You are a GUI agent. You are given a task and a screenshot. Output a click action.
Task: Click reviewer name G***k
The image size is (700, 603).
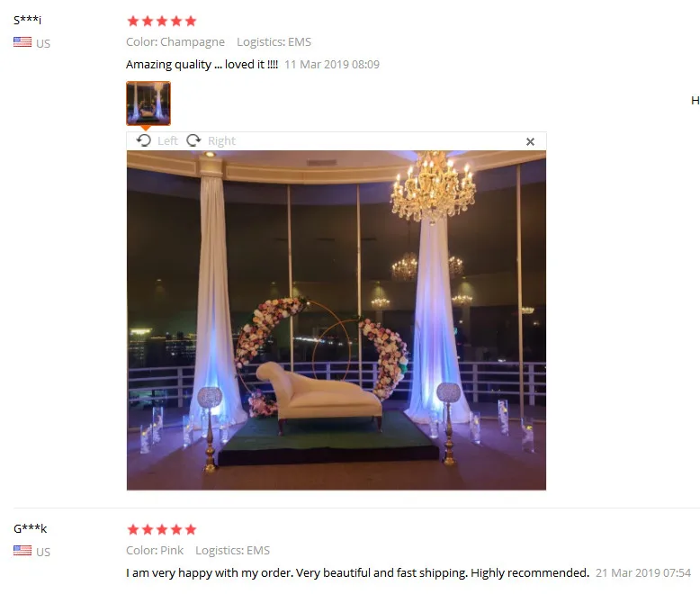[x=30, y=528]
